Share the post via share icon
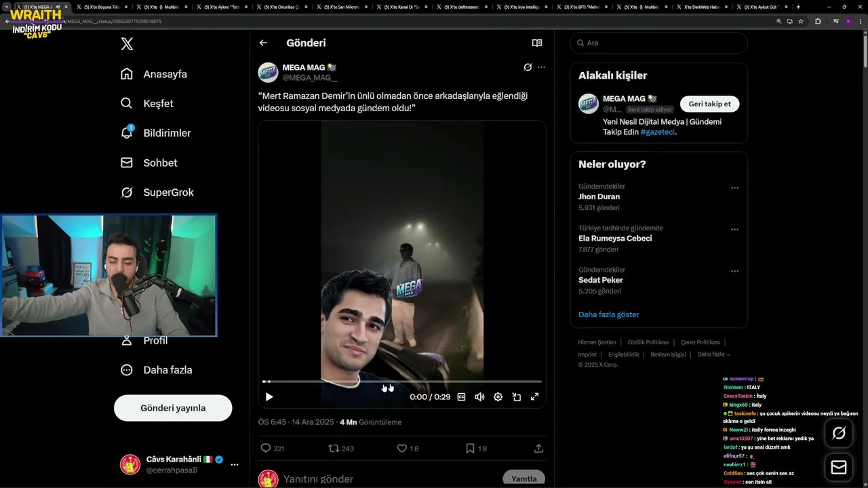This screenshot has height=488, width=868. 538,449
